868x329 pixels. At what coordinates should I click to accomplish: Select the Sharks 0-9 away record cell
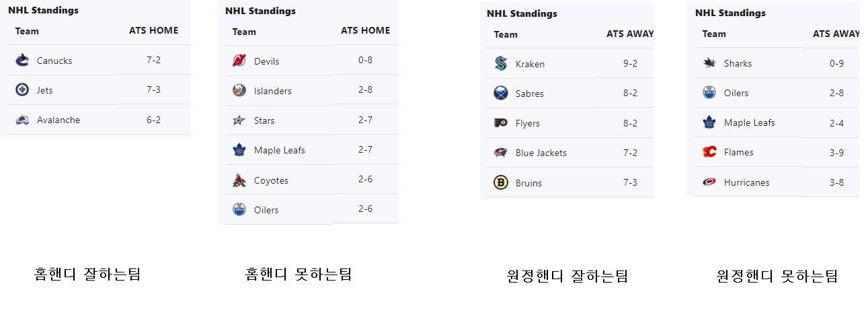(836, 63)
